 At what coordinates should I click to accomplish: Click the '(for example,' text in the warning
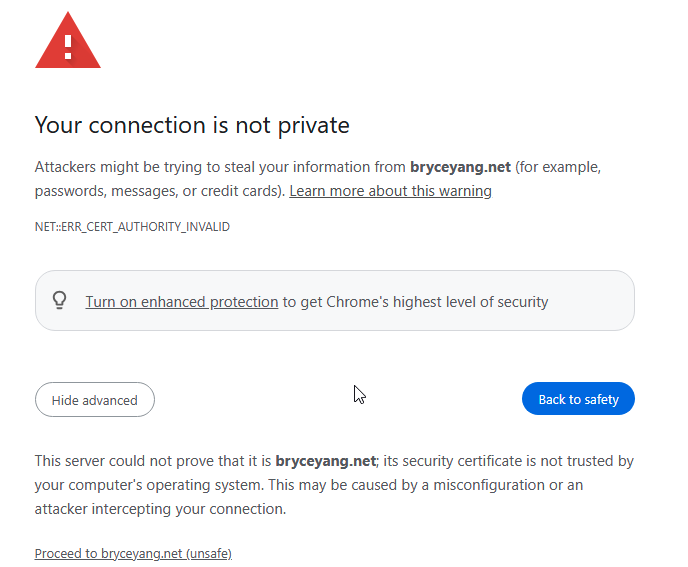(558, 166)
